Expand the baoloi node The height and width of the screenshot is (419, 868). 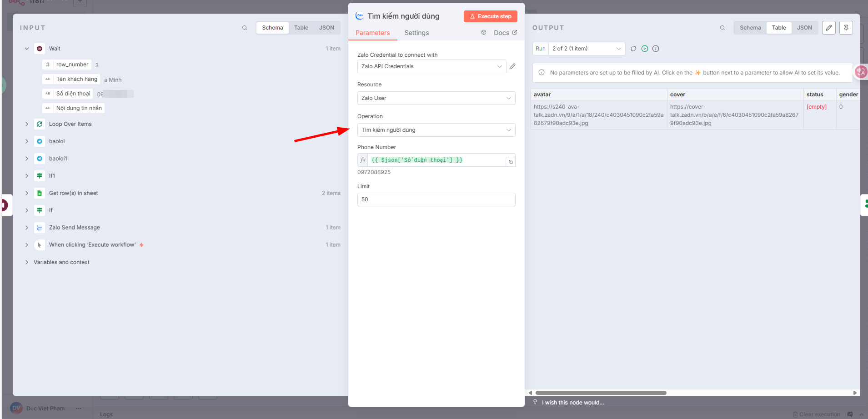[27, 141]
